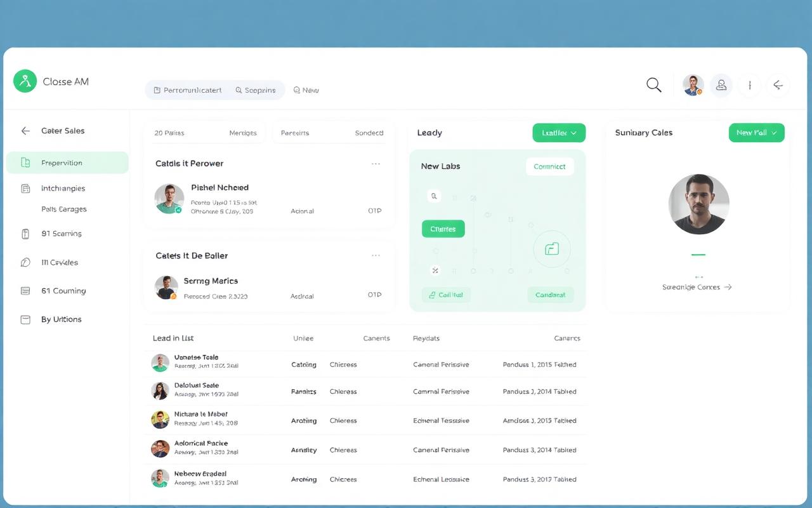
Task: Click the New item beside the tabs
Action: click(306, 90)
